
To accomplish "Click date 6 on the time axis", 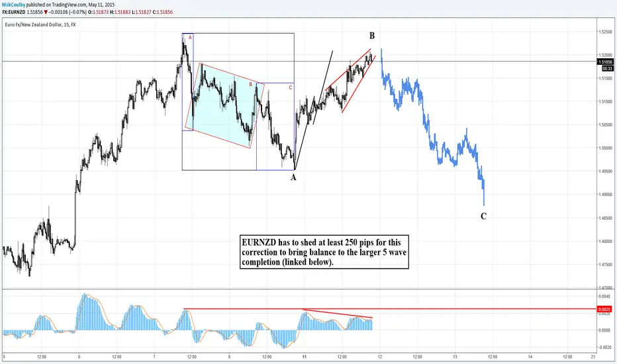I will (x=79, y=357).
